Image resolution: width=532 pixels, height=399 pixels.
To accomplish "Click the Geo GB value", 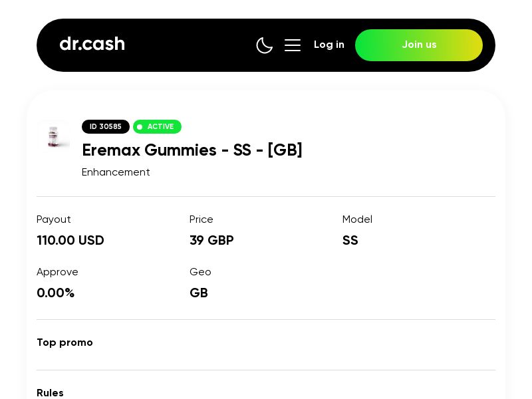I will tap(199, 293).
